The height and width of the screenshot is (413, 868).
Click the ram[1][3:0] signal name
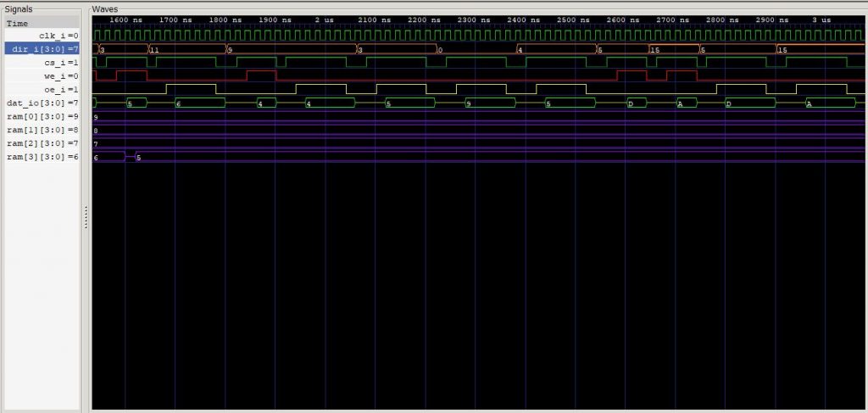click(42, 131)
